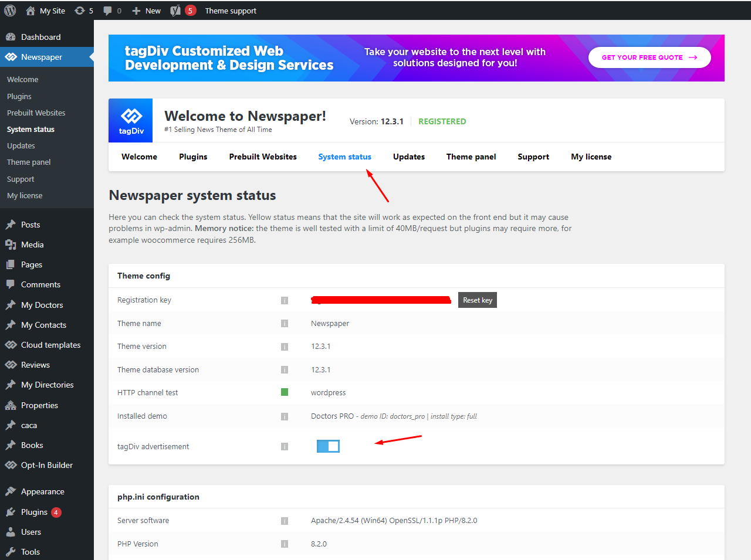Click the tagDiv logo in welcome header
Image resolution: width=751 pixels, height=560 pixels.
click(131, 120)
